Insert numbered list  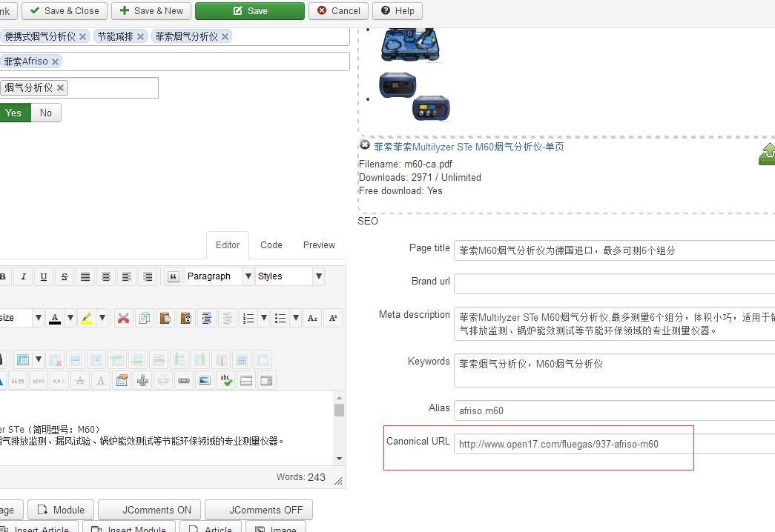pos(248,318)
